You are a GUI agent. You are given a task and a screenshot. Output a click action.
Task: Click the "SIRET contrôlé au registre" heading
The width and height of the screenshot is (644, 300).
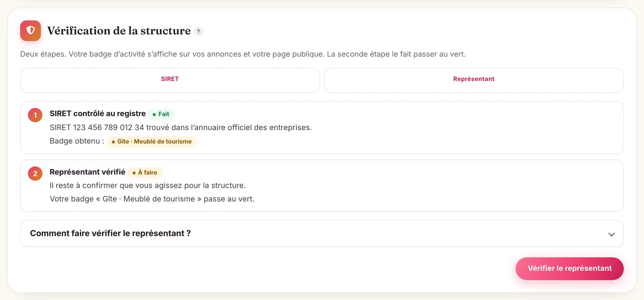point(98,114)
